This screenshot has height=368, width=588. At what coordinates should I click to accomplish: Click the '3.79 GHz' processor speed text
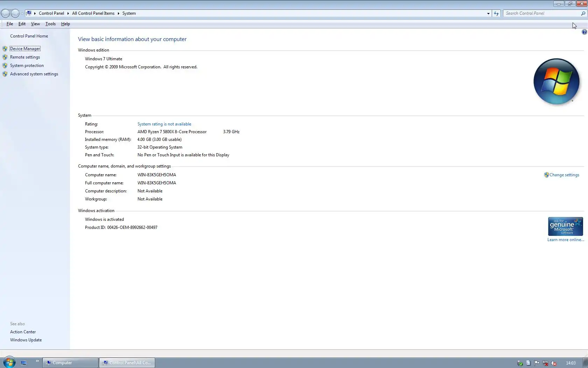pos(231,132)
